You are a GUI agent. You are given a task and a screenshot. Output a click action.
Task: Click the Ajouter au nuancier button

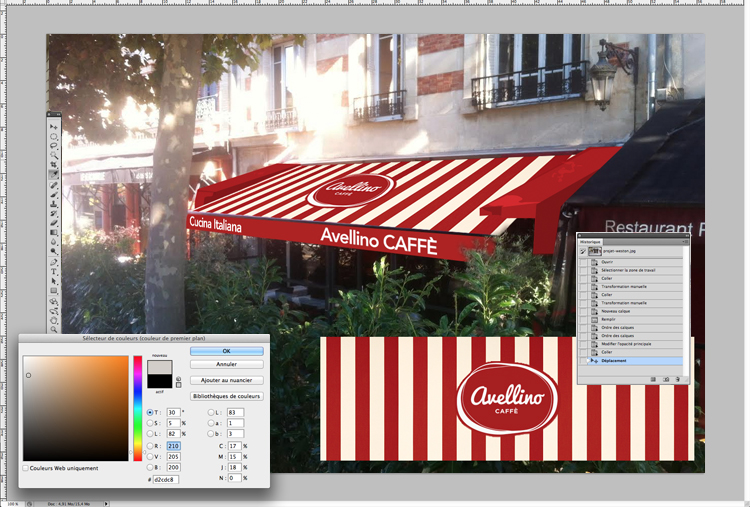pyautogui.click(x=226, y=380)
